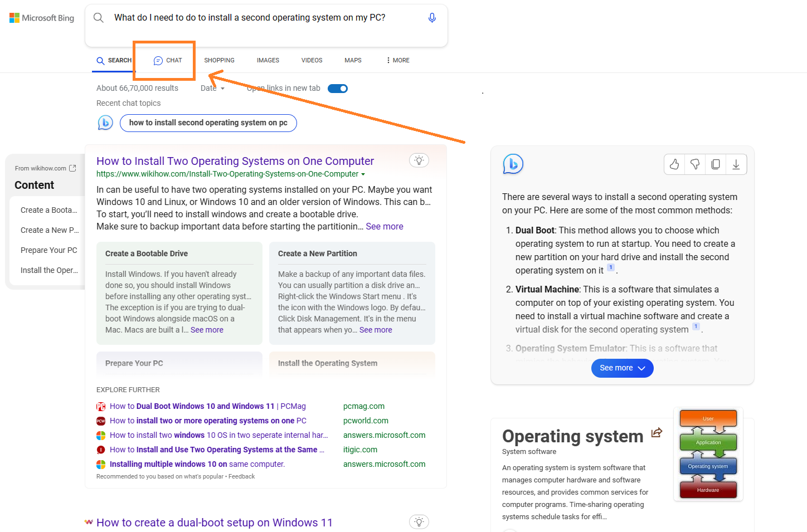Open Install and Use Two Operating Systems link

(x=217, y=450)
